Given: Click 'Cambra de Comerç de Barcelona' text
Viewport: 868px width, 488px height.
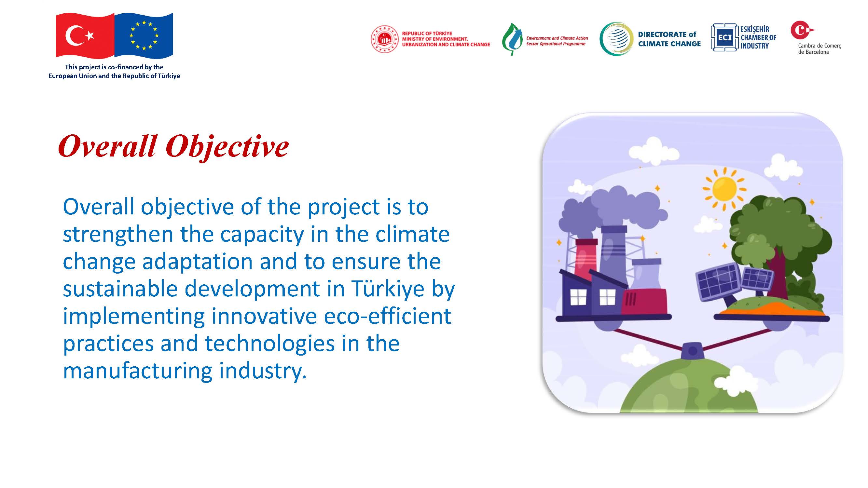Looking at the screenshot, I should click(820, 49).
